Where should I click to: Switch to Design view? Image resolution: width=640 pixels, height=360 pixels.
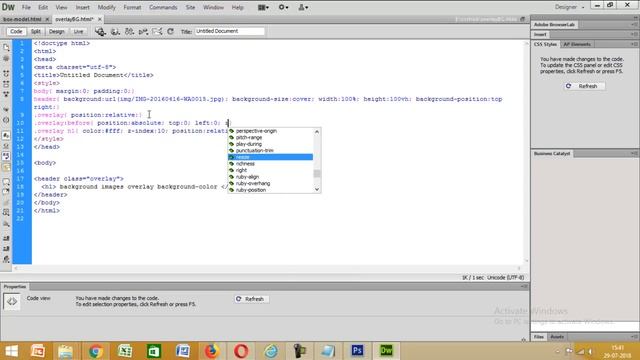click(56, 31)
